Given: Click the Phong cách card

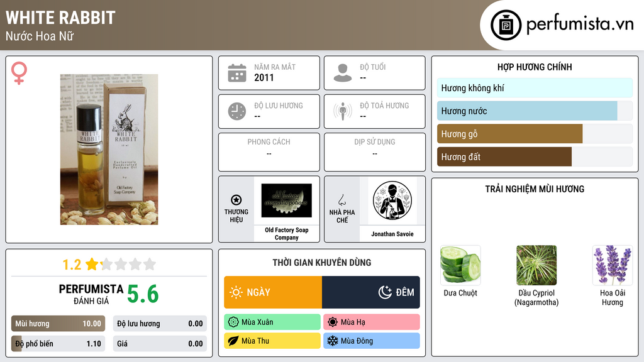Looking at the screenshot, I should coord(269,152).
